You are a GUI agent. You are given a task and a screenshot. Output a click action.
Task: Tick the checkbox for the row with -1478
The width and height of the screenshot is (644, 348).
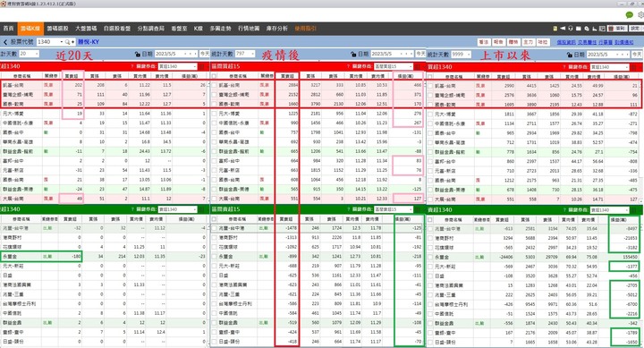pyautogui.click(x=214, y=228)
